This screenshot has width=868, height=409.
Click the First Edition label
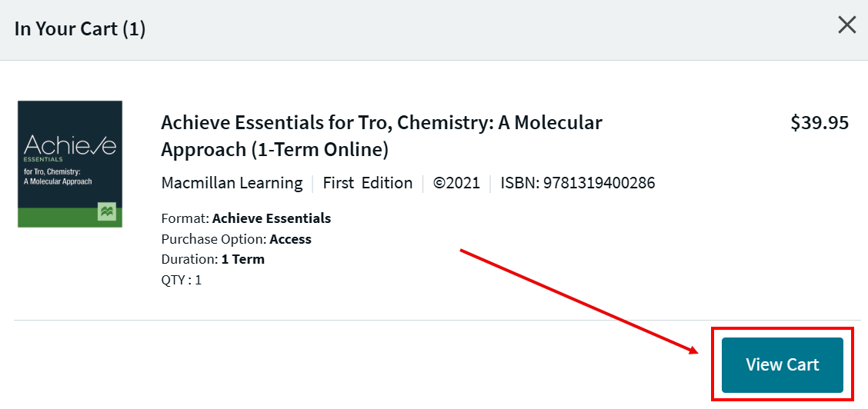pyautogui.click(x=367, y=183)
